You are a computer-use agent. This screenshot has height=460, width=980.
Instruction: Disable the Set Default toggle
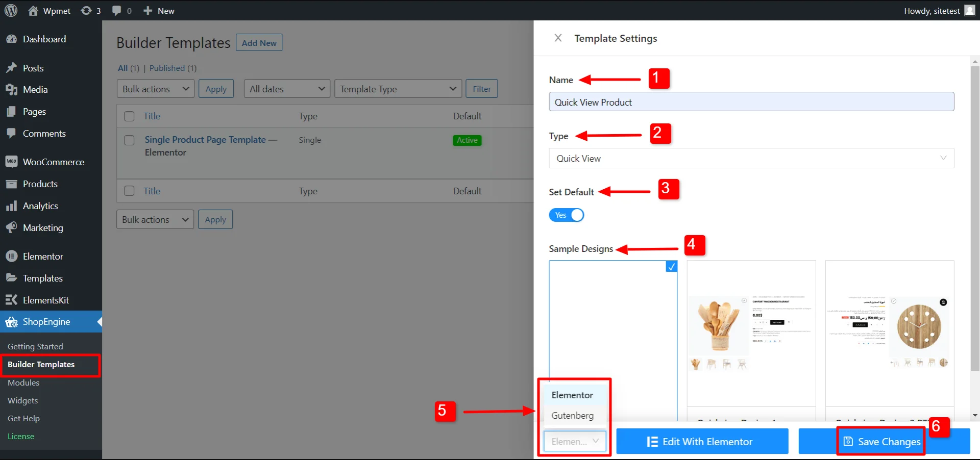[567, 215]
